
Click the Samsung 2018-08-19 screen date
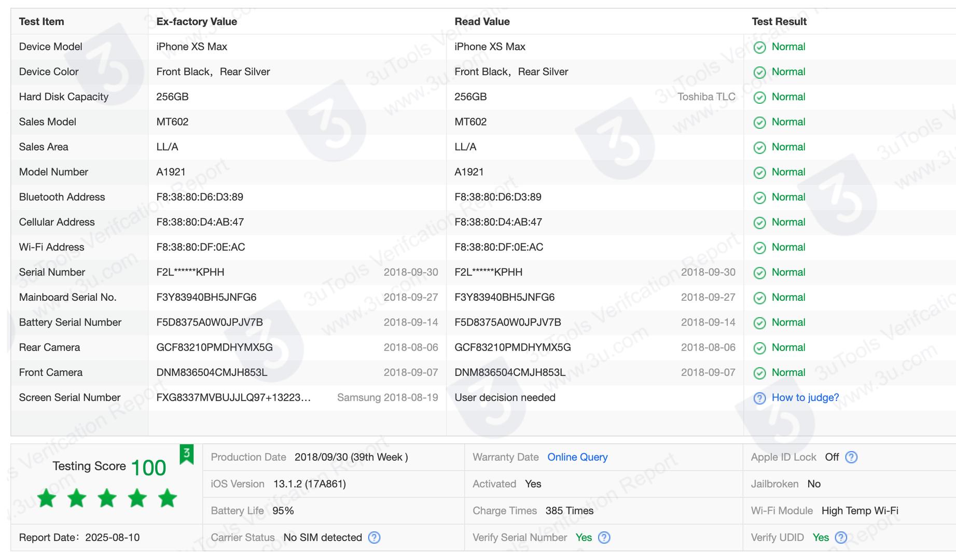coord(387,398)
